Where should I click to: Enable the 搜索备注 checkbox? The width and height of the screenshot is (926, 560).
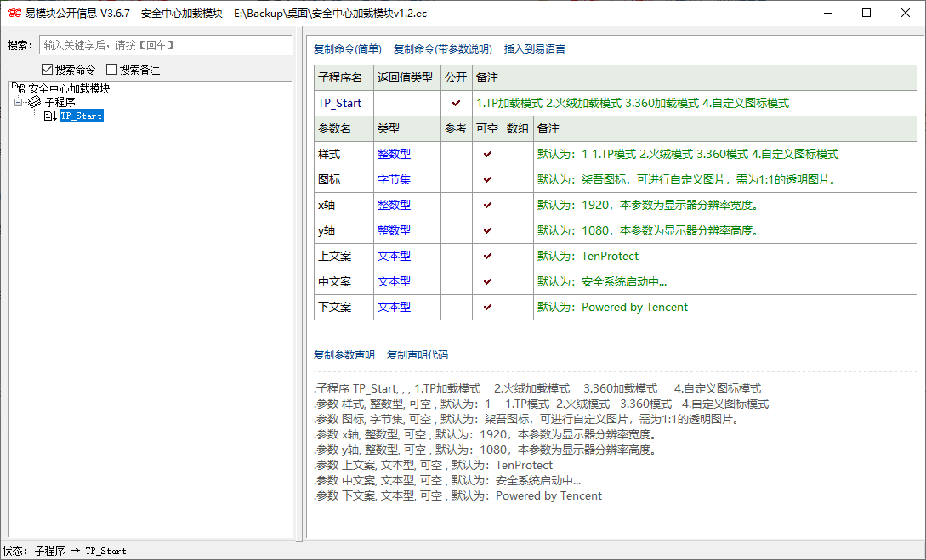click(111, 70)
